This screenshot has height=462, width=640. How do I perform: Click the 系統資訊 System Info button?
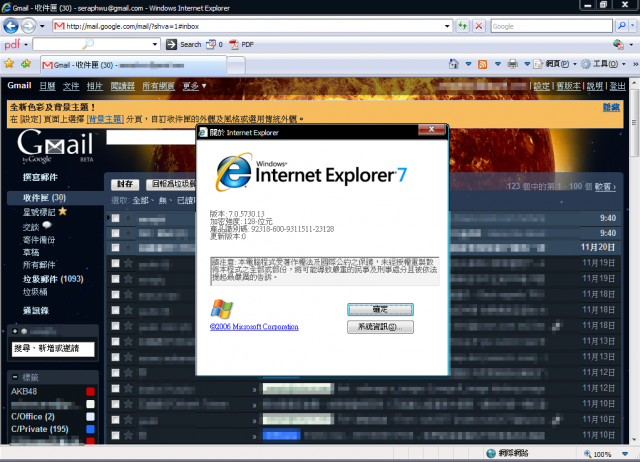380,327
